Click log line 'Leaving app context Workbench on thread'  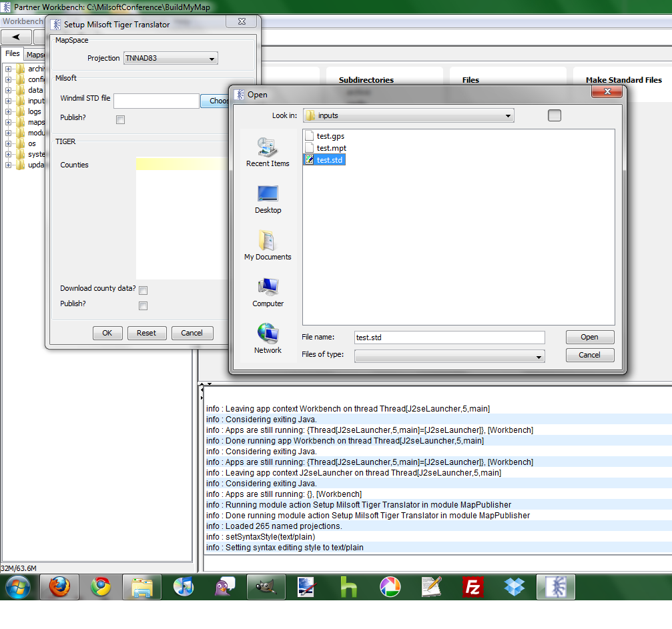pyautogui.click(x=348, y=409)
